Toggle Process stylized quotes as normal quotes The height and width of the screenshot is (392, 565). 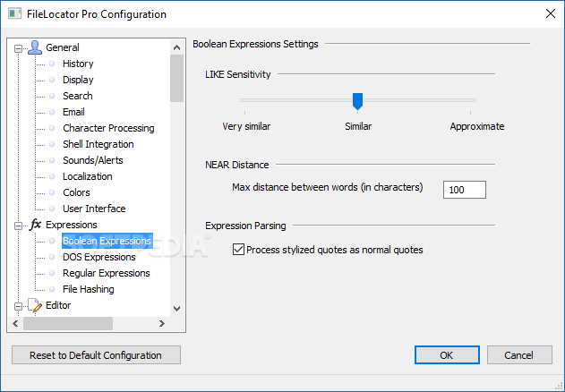click(238, 250)
